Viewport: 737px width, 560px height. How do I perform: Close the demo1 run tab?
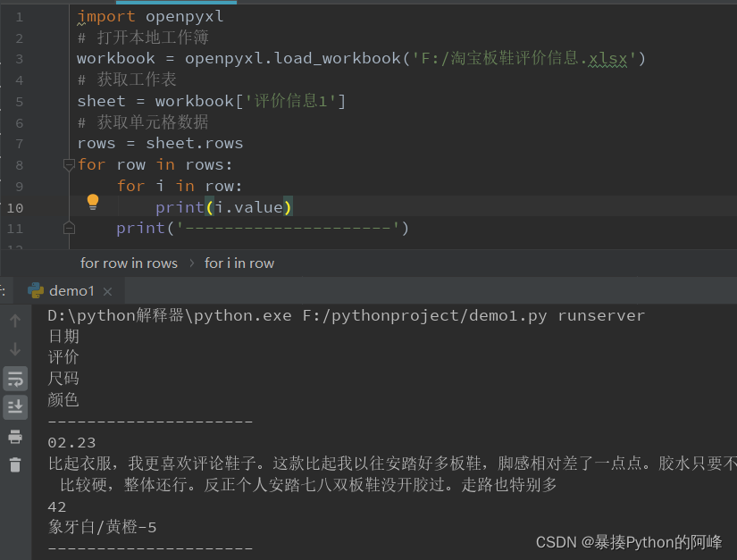click(107, 292)
